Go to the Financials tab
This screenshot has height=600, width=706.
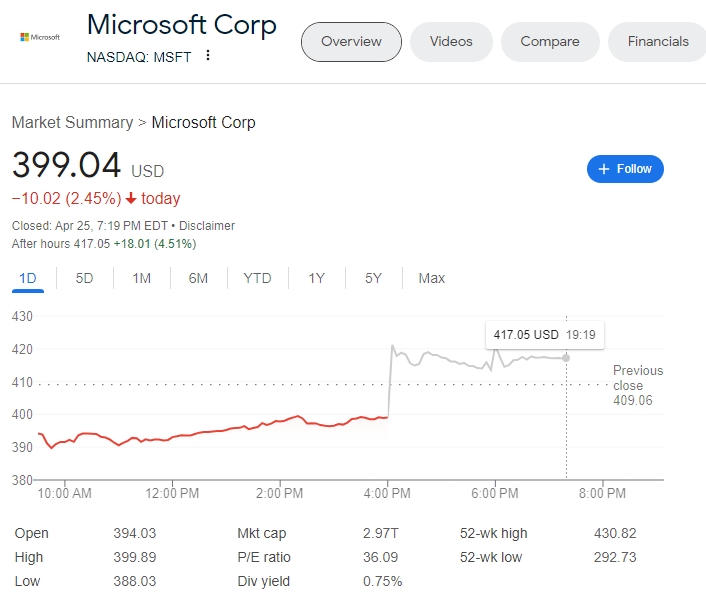point(658,42)
